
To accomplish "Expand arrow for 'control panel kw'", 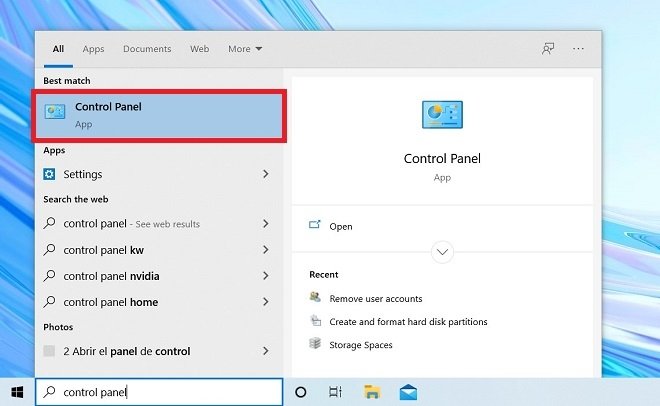I will point(266,249).
